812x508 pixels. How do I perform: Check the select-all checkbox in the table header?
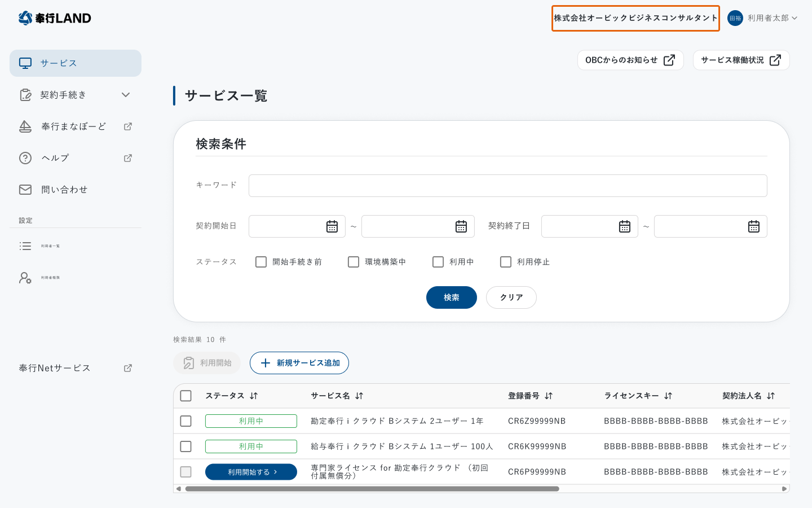(x=186, y=396)
